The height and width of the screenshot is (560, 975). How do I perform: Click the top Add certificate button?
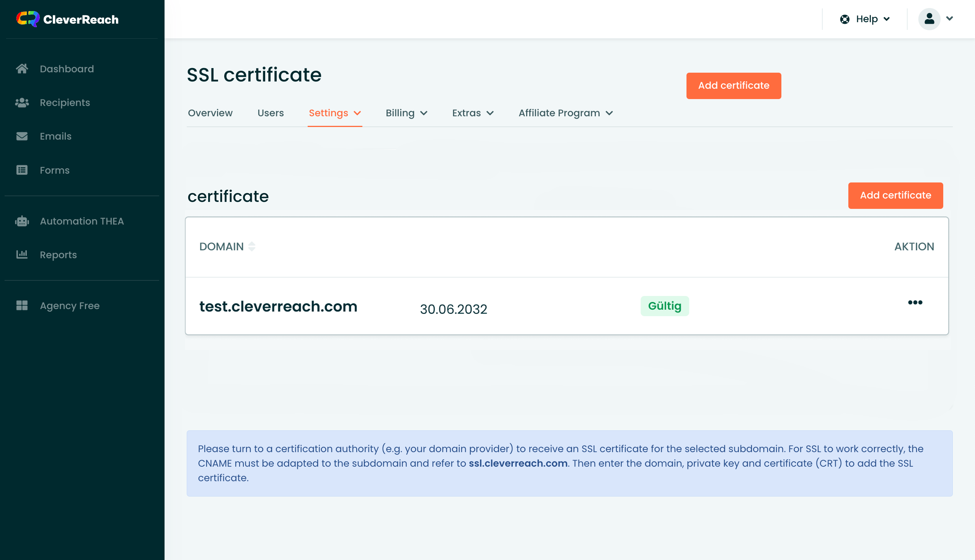click(734, 86)
